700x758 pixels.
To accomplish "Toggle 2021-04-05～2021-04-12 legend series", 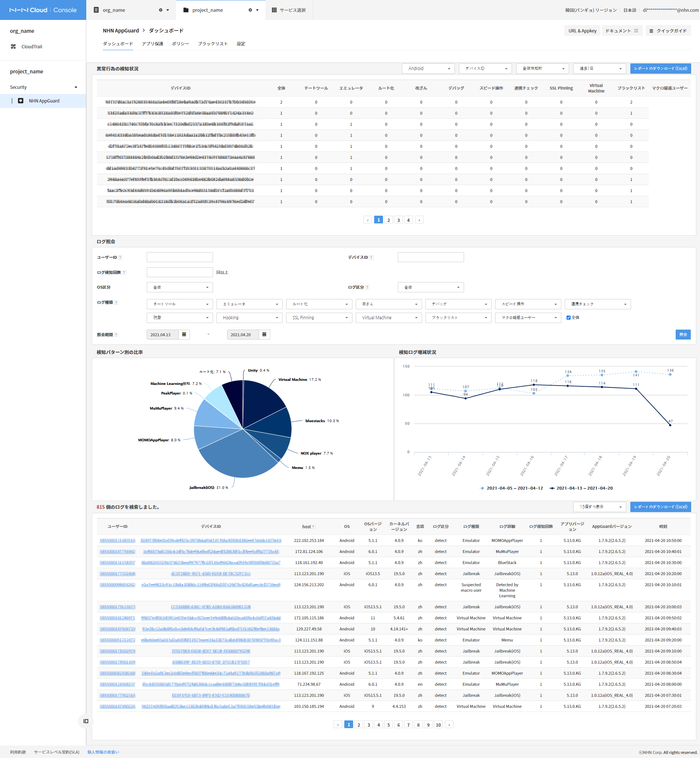I will [511, 488].
